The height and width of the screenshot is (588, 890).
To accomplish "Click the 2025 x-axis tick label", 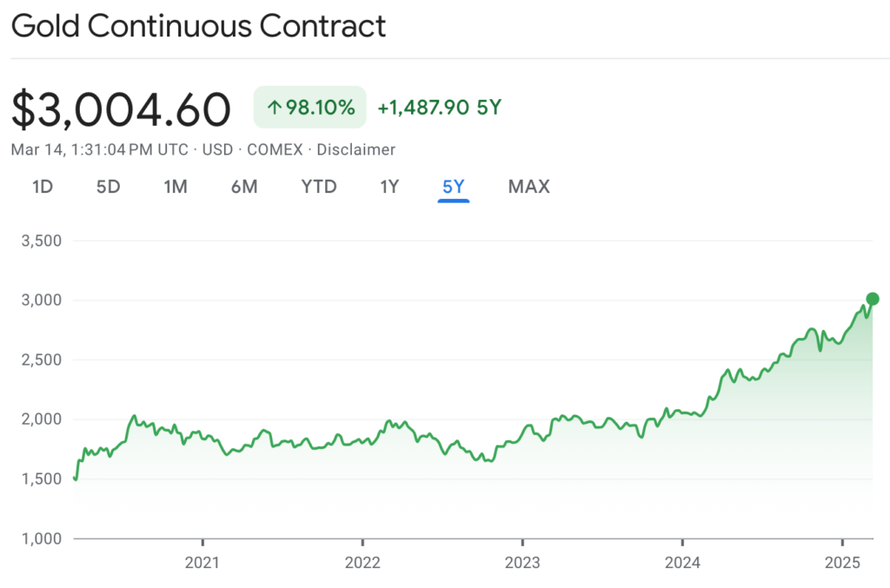I will (x=842, y=563).
